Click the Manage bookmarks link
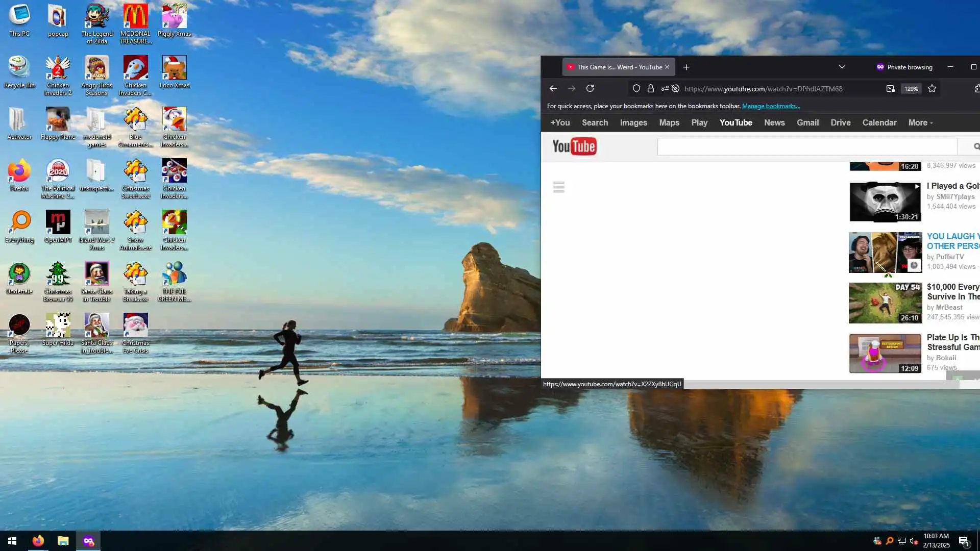The width and height of the screenshot is (980, 551). [771, 106]
